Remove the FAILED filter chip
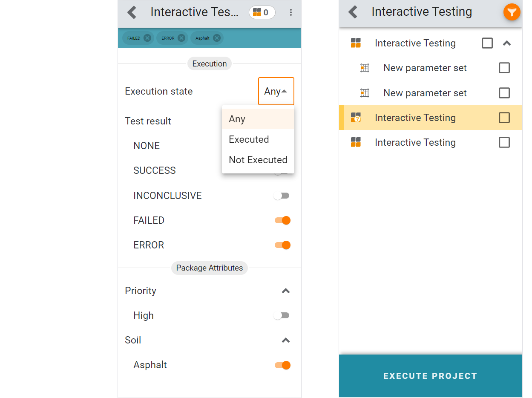Image resolution: width=532 pixels, height=398 pixels. (x=147, y=38)
